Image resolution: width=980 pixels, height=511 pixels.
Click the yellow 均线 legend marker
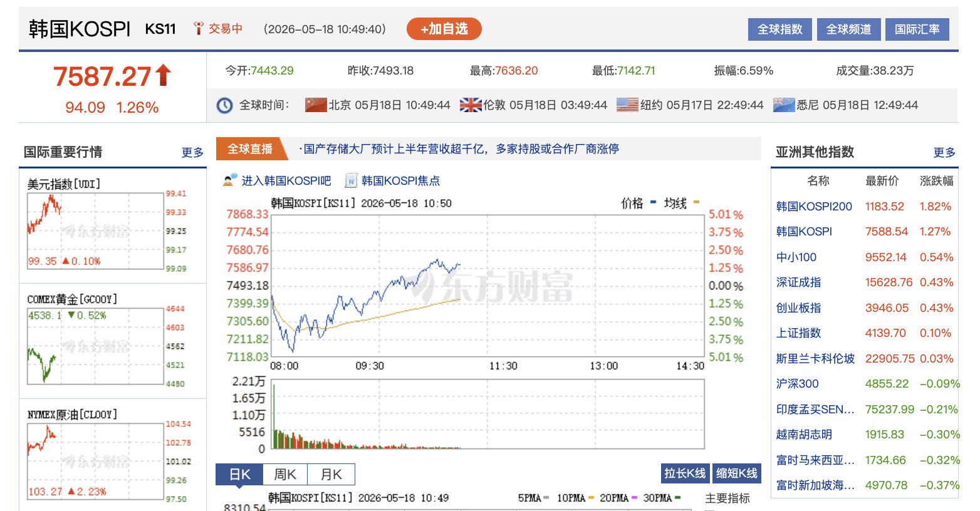696,202
